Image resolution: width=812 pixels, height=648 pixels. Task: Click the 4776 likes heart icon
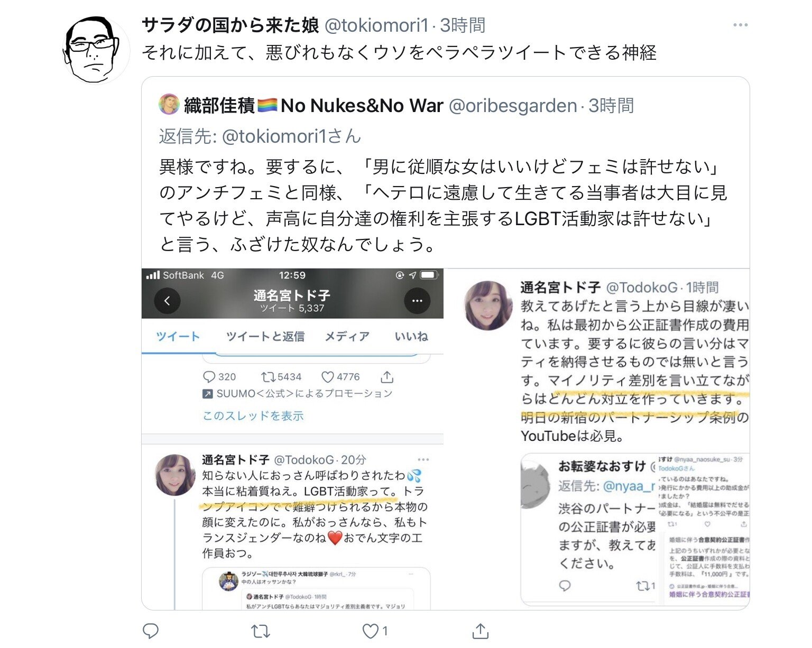click(x=328, y=377)
